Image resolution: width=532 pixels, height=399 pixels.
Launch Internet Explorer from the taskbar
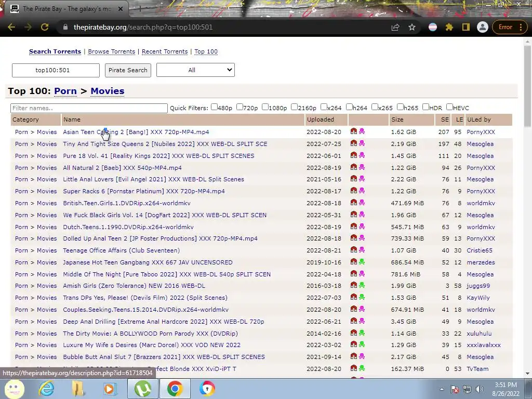(46, 389)
